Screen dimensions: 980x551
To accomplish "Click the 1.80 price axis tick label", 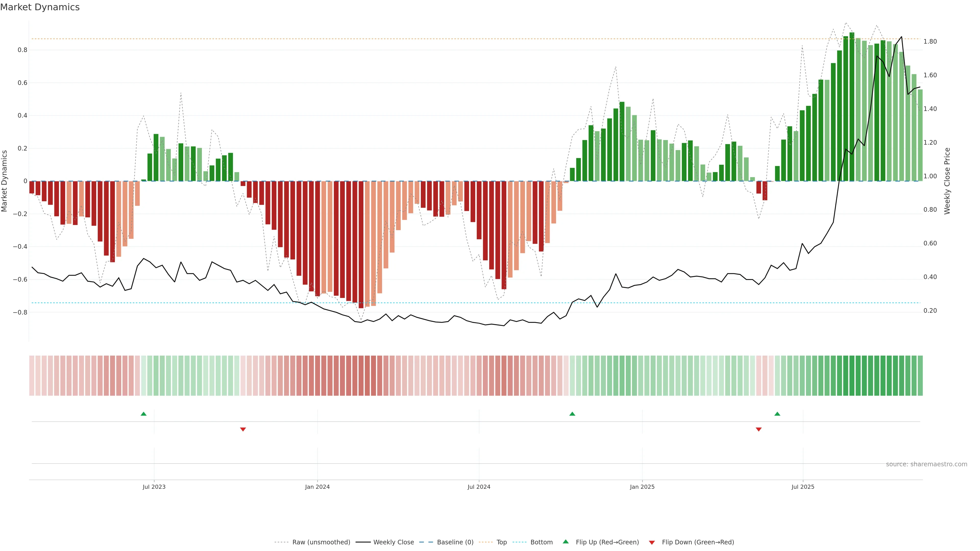I will 930,41.
